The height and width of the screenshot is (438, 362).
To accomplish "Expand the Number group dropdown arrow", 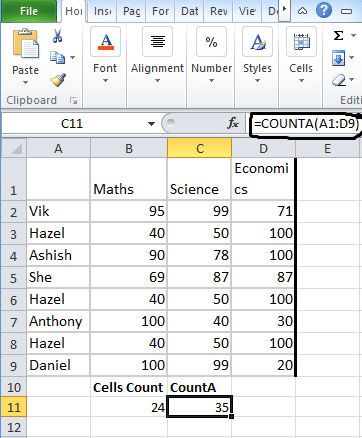I will pyautogui.click(x=211, y=81).
